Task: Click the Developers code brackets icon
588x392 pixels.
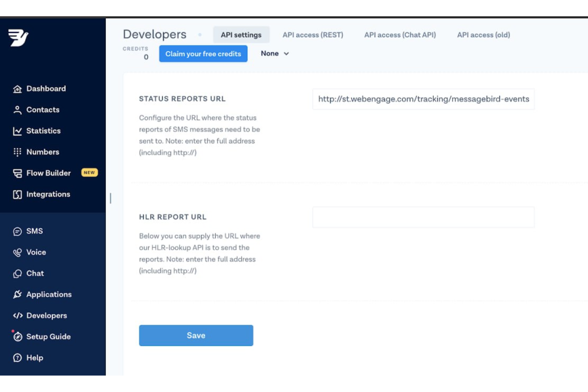Action: [x=17, y=315]
